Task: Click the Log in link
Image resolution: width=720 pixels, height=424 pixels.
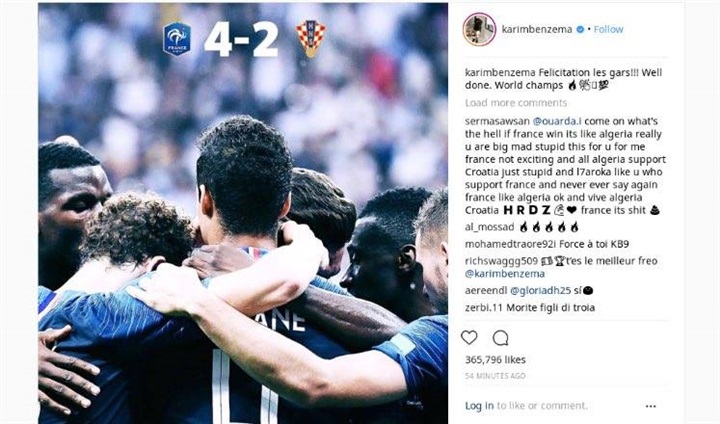Action: point(479,406)
